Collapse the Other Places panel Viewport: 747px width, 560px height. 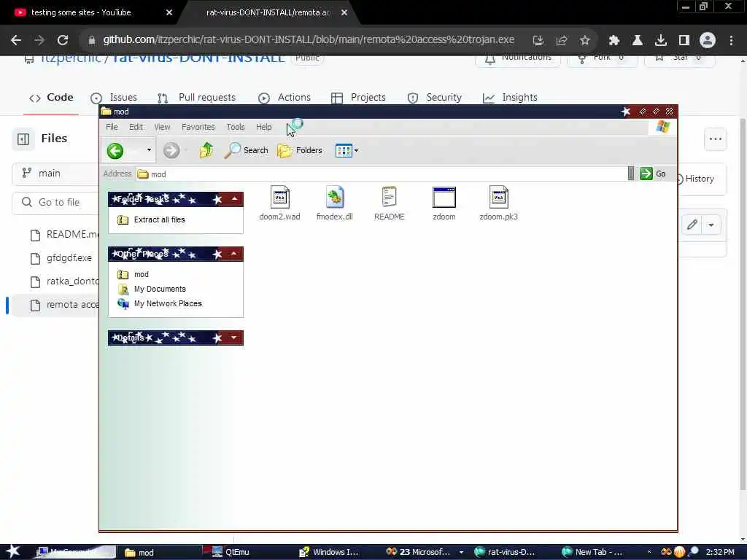tap(234, 254)
